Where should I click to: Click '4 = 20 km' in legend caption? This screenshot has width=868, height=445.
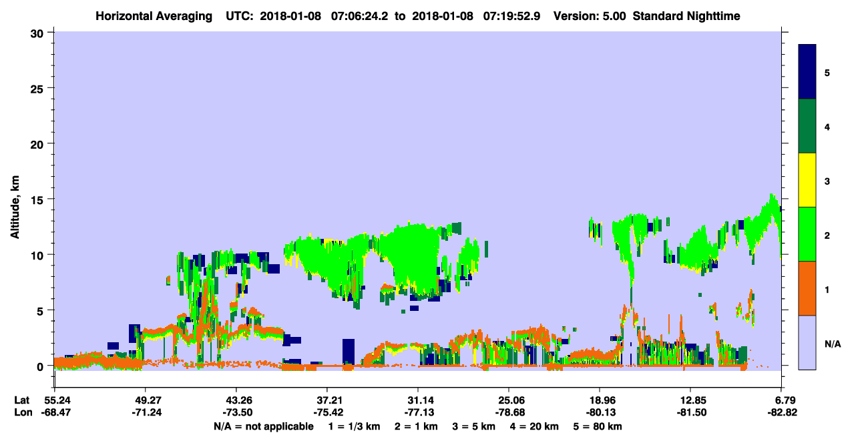click(533, 426)
